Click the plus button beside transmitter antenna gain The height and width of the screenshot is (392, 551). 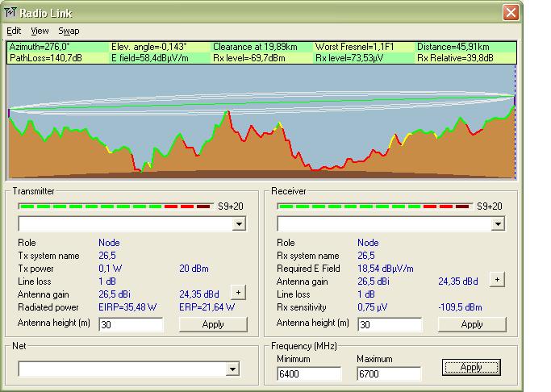tap(237, 293)
